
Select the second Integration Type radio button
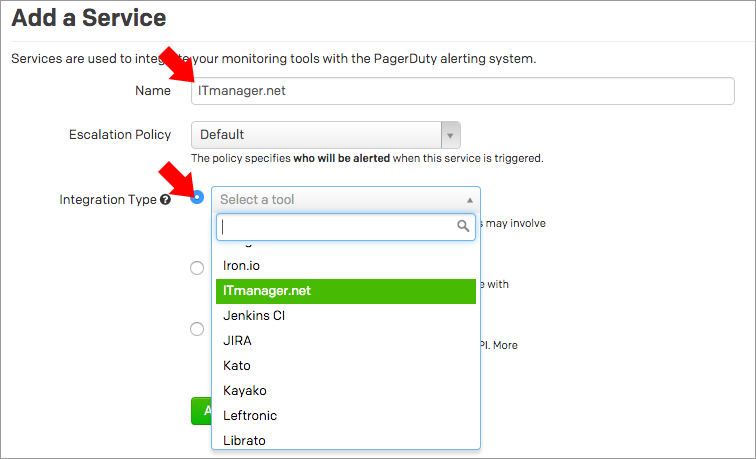pos(197,268)
